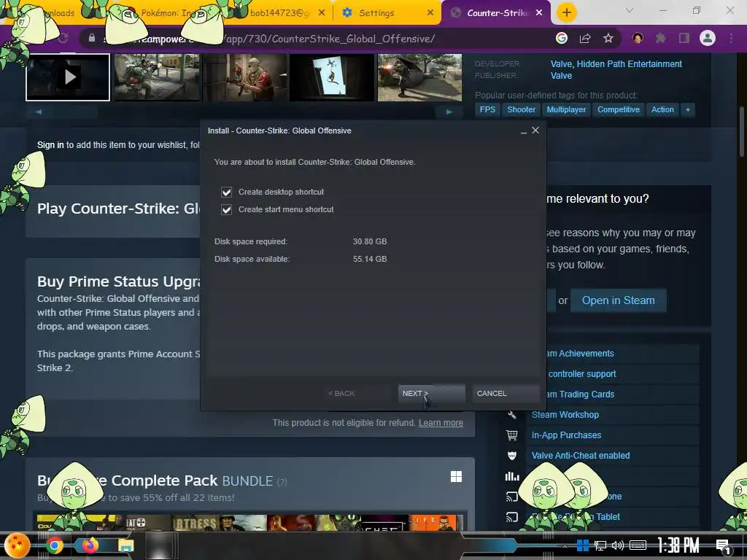Screen dimensions: 747x560
Task: Open the fifth screenshot thumbnail
Action: 419,77
